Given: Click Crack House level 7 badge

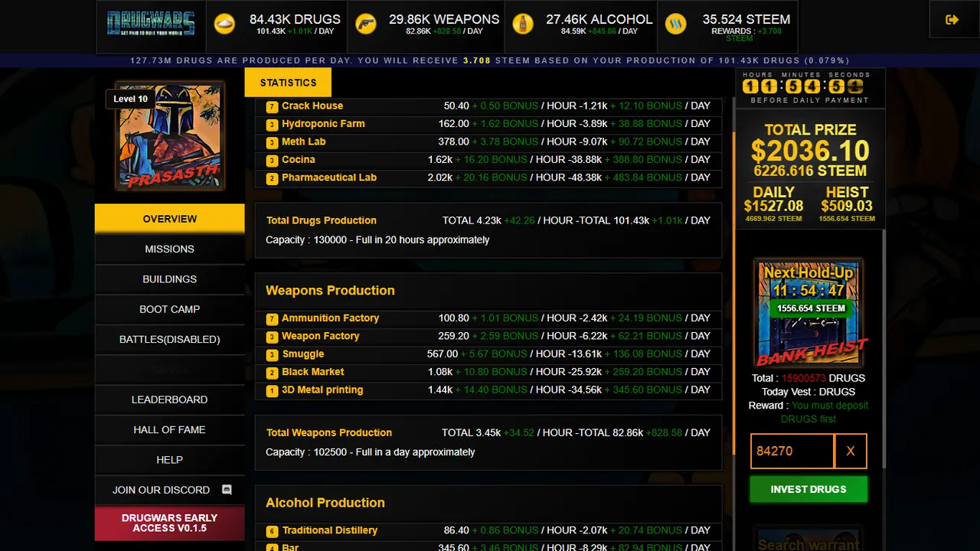Looking at the screenshot, I should point(272,106).
